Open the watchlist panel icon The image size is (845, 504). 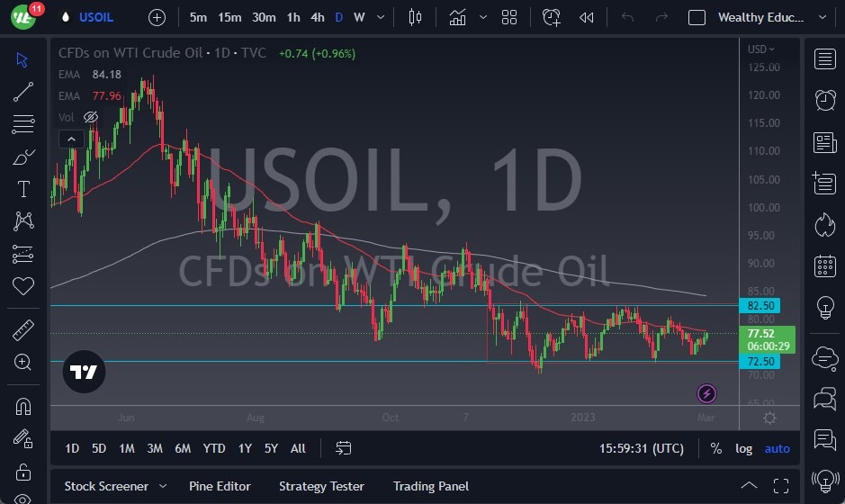[x=824, y=59]
